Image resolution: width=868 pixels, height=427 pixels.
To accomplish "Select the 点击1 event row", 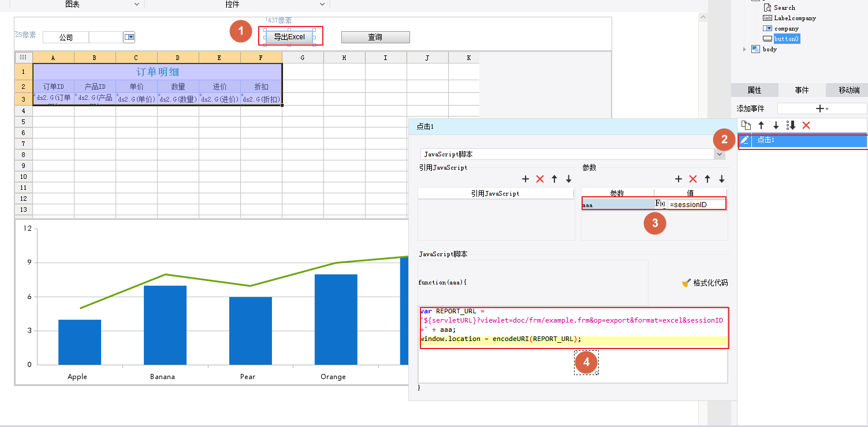I will [x=803, y=140].
